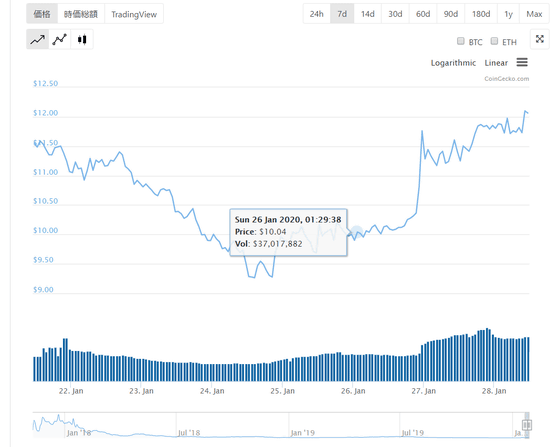Open fullscreen chart view icon
Screen dimensions: 560x447
[540, 39]
